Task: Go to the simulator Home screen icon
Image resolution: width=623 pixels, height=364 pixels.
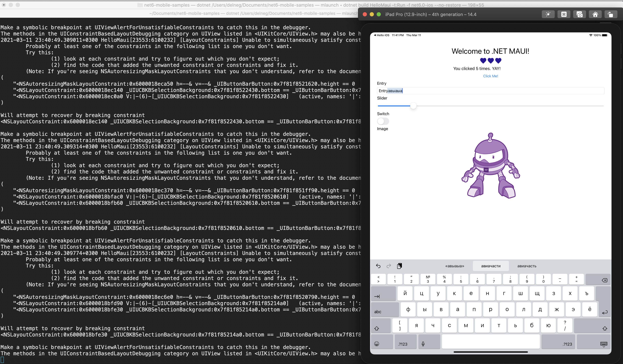Action: [595, 14]
